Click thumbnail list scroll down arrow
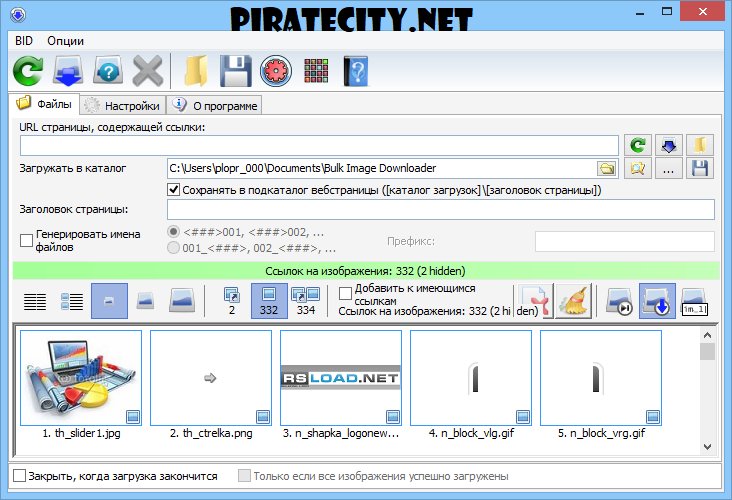Image resolution: width=732 pixels, height=500 pixels. point(707,447)
